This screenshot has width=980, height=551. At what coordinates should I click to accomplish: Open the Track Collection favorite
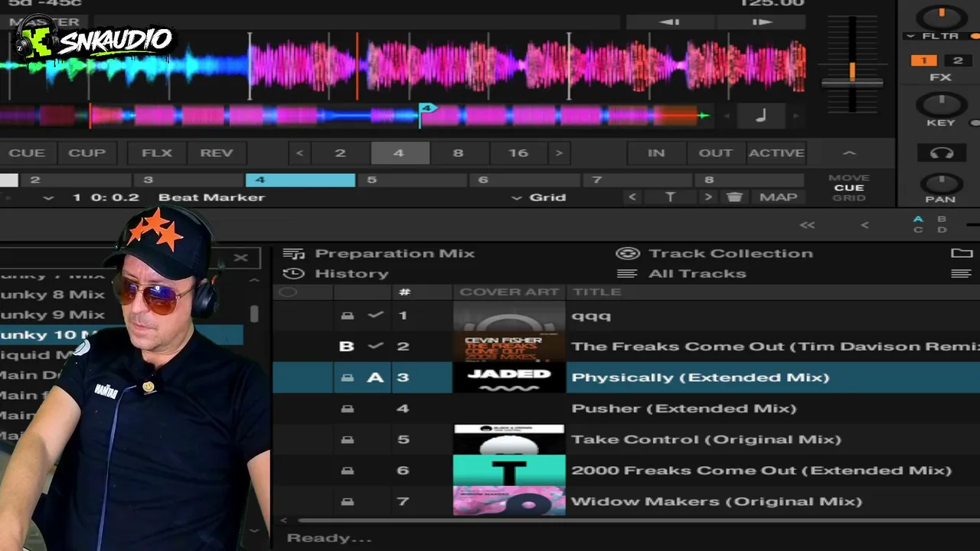[714, 253]
